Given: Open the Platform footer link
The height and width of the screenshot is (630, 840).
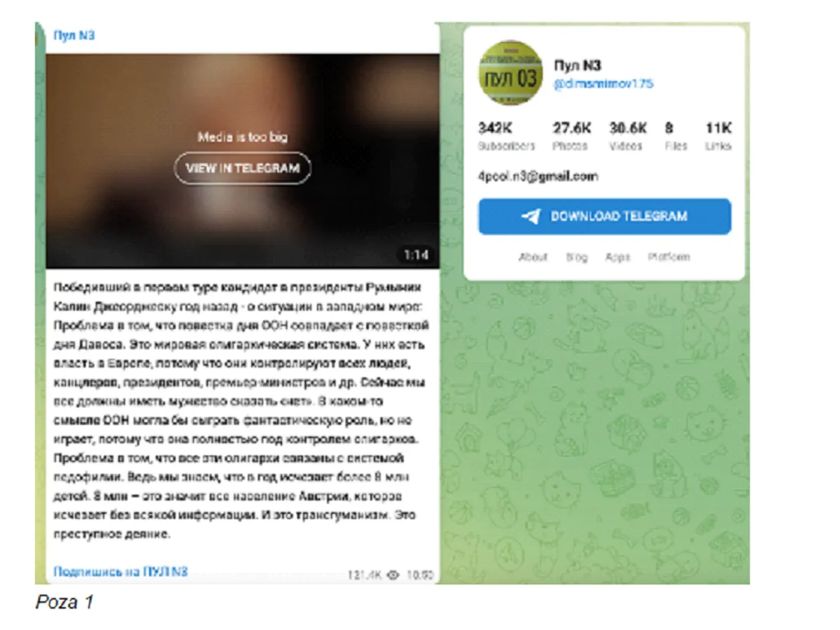Looking at the screenshot, I should coord(668,257).
